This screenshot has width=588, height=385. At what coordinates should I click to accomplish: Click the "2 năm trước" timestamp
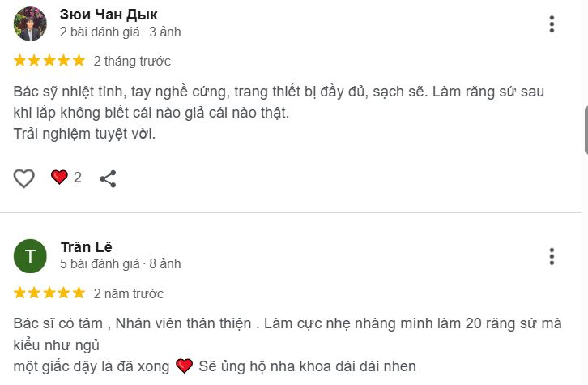click(128, 293)
